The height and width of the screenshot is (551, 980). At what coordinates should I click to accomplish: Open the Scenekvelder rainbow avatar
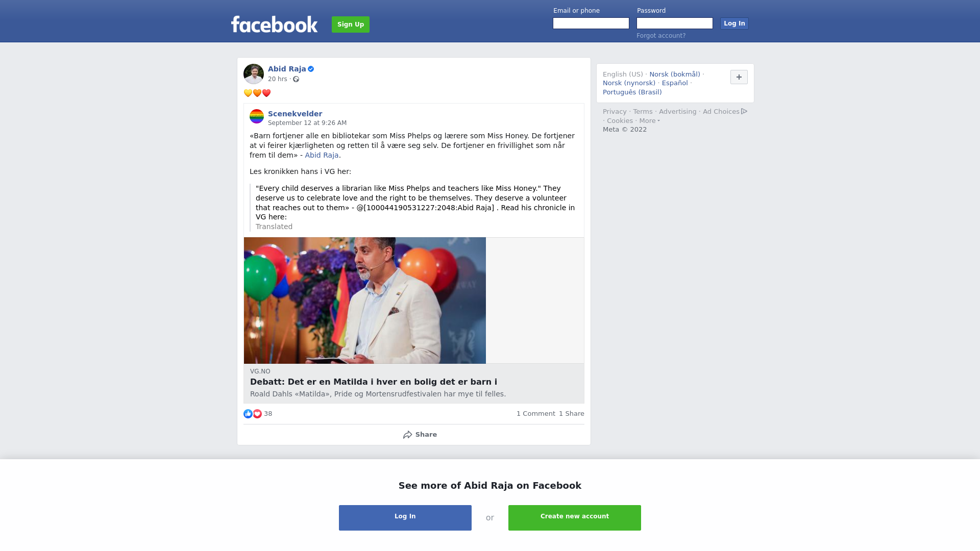257,116
